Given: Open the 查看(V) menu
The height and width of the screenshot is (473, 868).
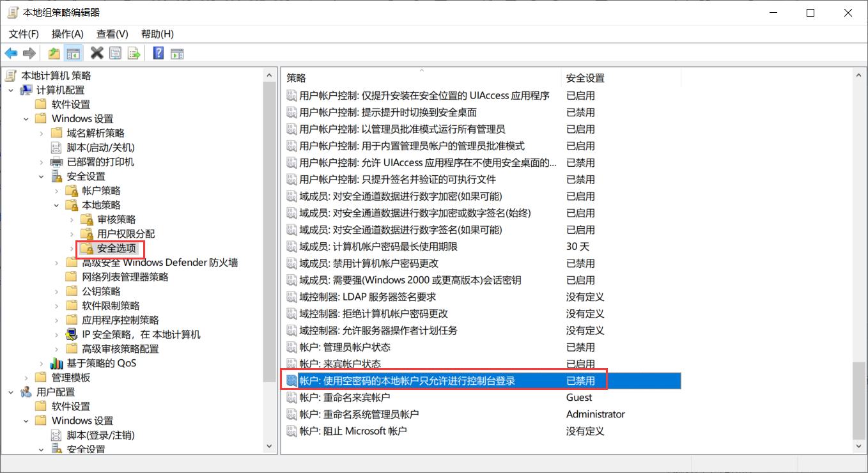Looking at the screenshot, I should pyautogui.click(x=112, y=34).
